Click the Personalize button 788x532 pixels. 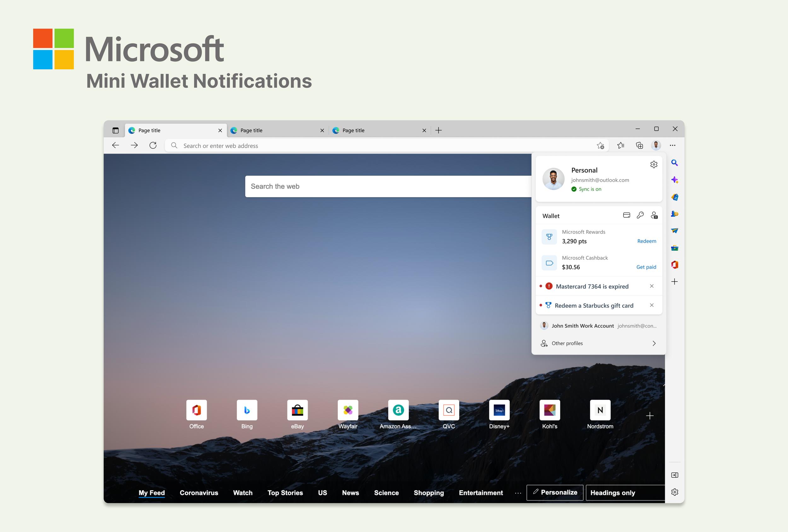555,492
